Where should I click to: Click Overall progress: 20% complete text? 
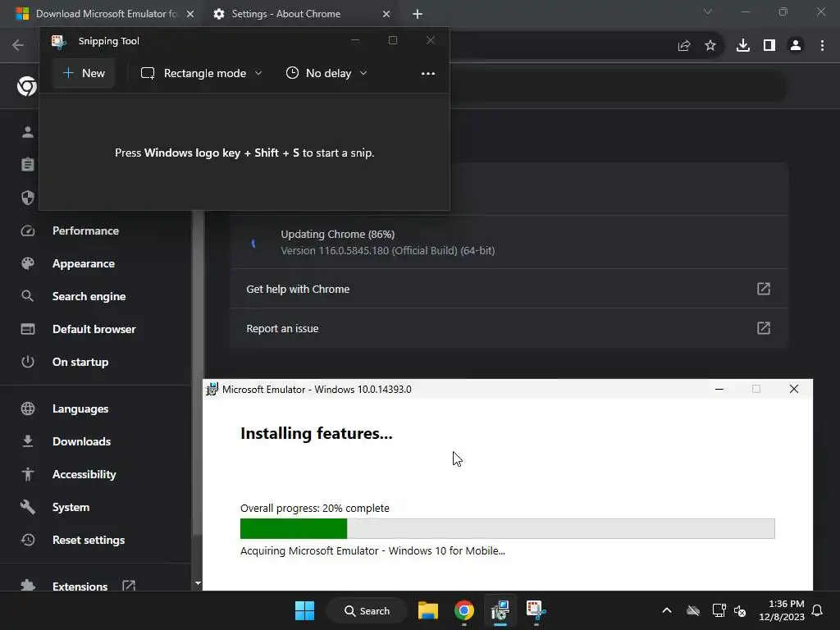pyautogui.click(x=314, y=508)
